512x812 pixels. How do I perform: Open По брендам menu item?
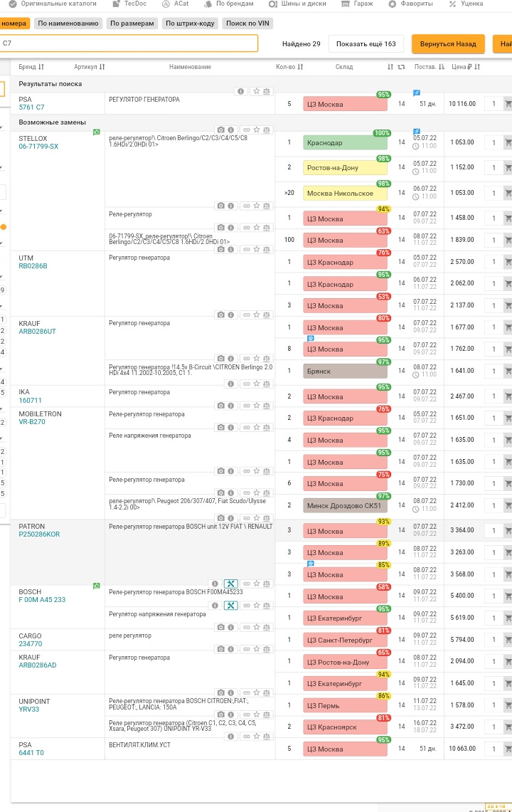click(229, 4)
